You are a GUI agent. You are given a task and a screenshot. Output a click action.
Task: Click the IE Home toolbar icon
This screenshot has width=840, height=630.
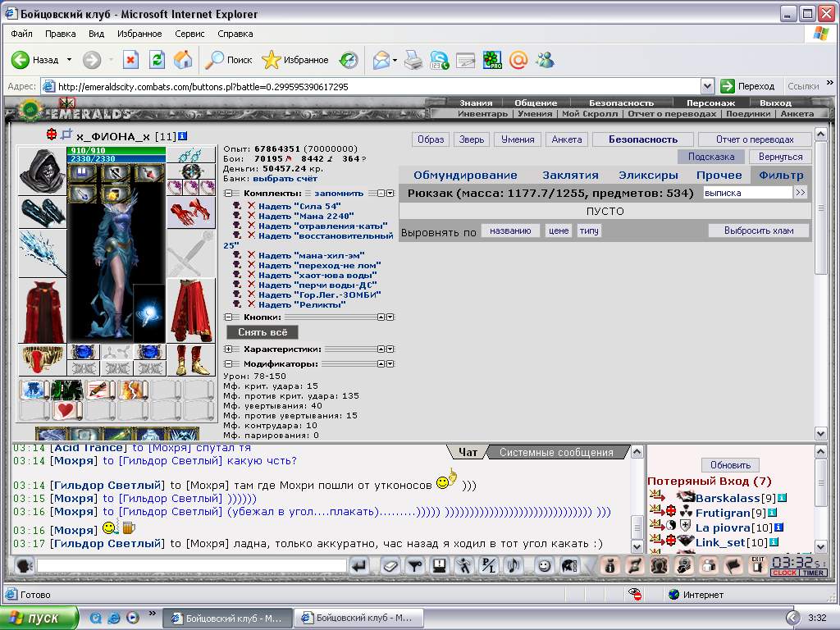(183, 60)
